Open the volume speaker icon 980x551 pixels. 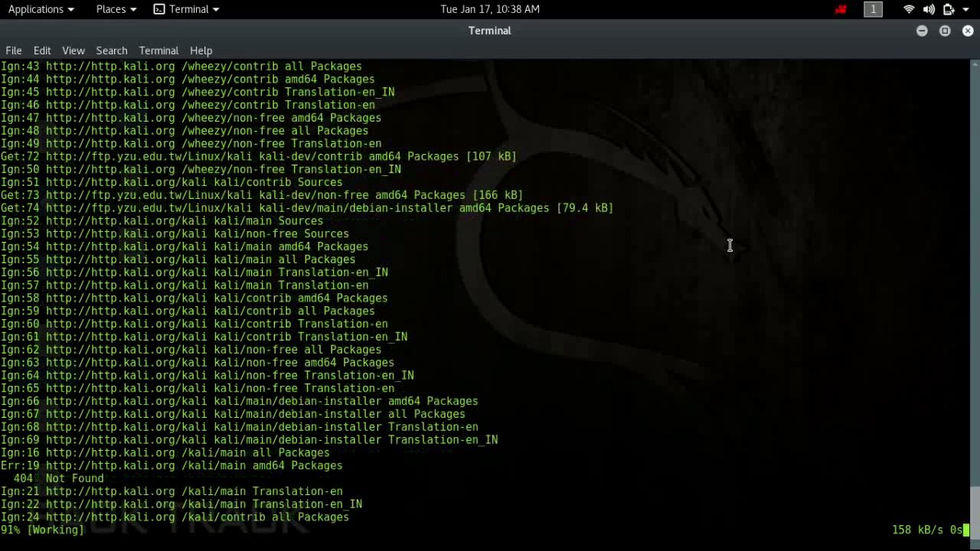click(x=929, y=9)
